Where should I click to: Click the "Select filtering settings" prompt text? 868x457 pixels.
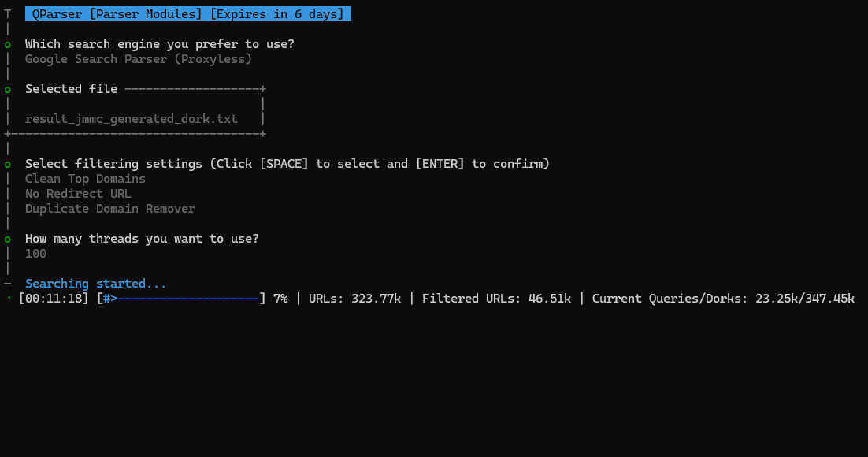pyautogui.click(x=287, y=164)
